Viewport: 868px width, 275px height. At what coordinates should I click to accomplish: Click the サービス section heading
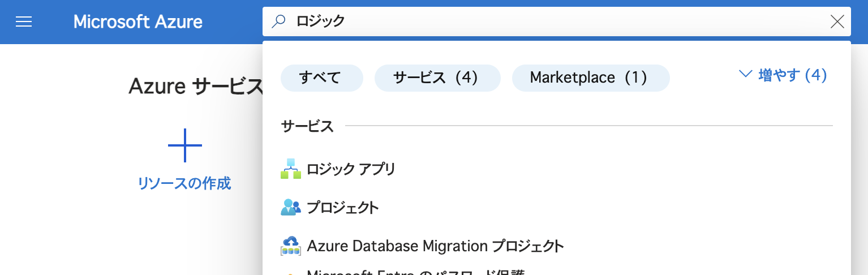307,126
